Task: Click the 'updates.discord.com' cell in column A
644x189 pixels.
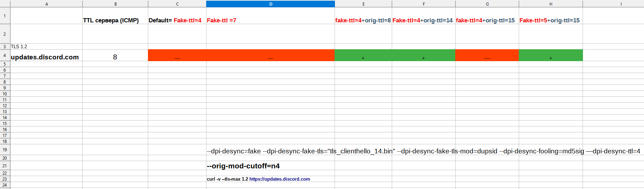Action: coord(46,55)
